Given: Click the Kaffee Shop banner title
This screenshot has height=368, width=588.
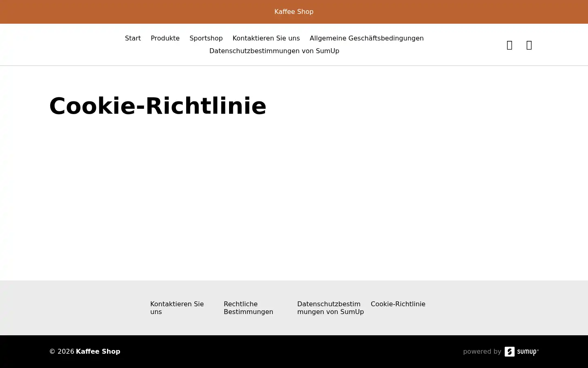Looking at the screenshot, I should [x=294, y=12].
